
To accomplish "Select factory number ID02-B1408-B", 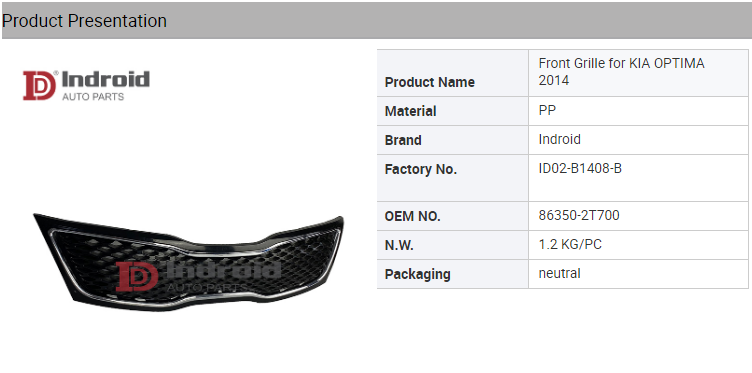I will [580, 169].
